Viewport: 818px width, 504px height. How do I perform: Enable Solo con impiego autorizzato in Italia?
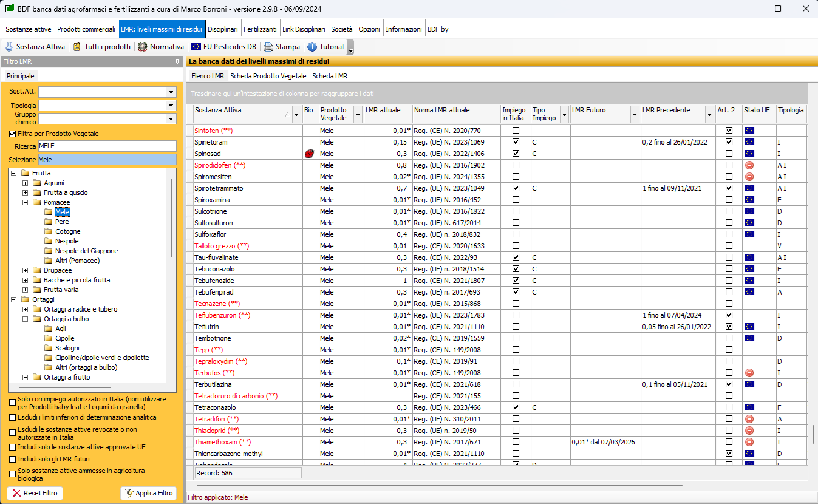[x=13, y=402]
